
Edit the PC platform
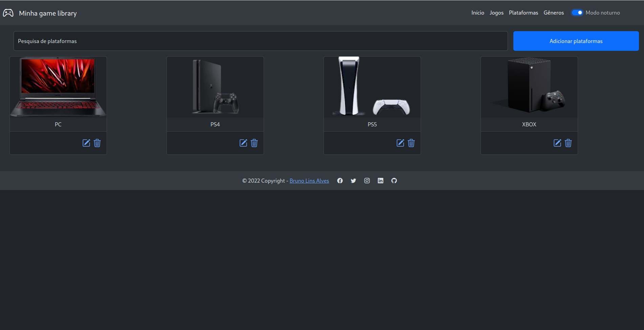point(86,143)
